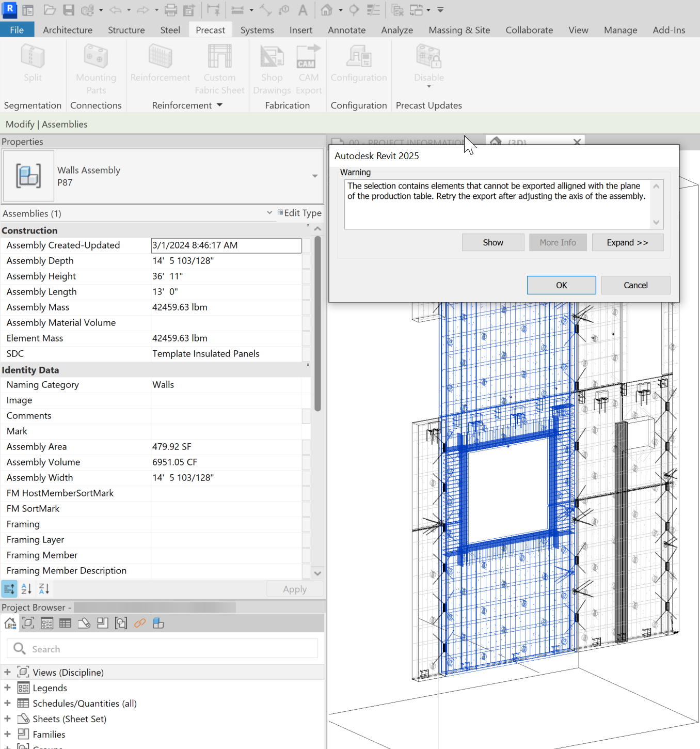
Task: Toggle grouped sorting in Properties palette
Action: [9, 588]
